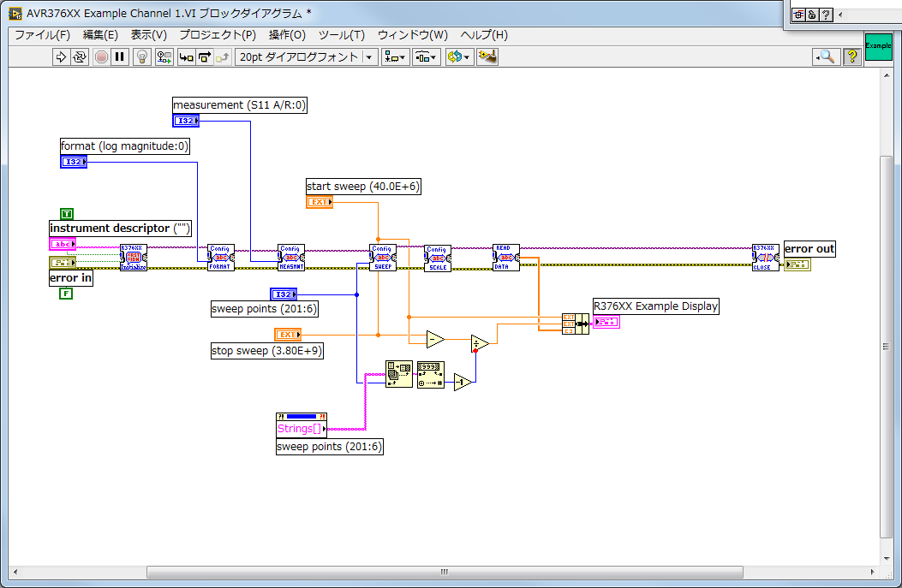Image resolution: width=902 pixels, height=588 pixels.
Task: Open the 表示(V) menu
Action: point(148,35)
